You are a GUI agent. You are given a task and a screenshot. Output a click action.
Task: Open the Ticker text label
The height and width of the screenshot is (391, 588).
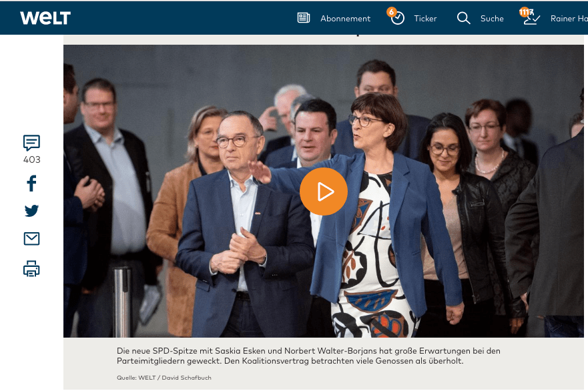[425, 19]
